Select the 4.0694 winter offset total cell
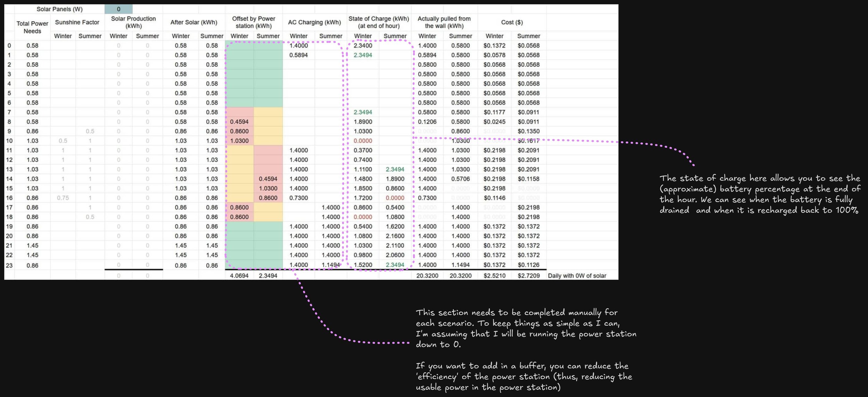The height and width of the screenshot is (397, 868). tap(239, 276)
